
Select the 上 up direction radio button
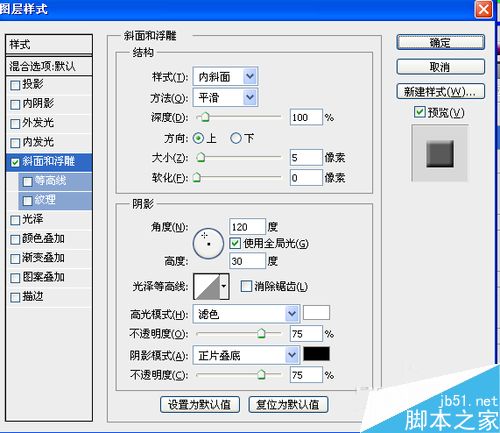(x=199, y=138)
